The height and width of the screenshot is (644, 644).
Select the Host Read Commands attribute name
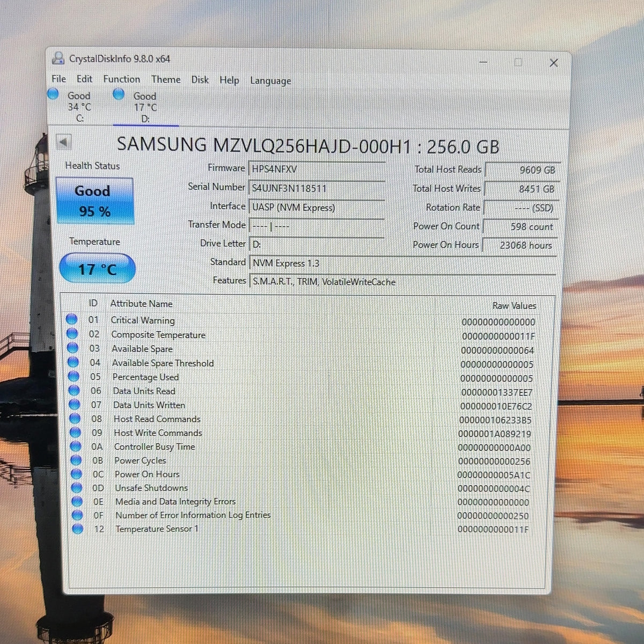point(157,419)
